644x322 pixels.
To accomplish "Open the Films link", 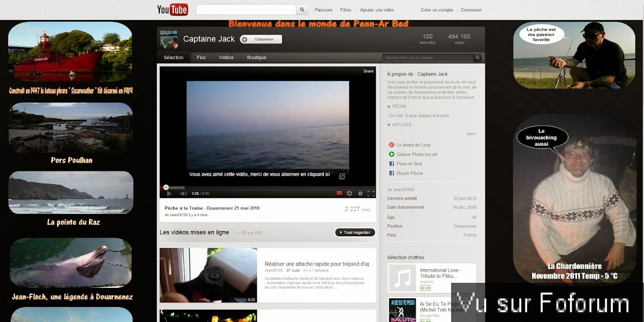I will click(346, 10).
